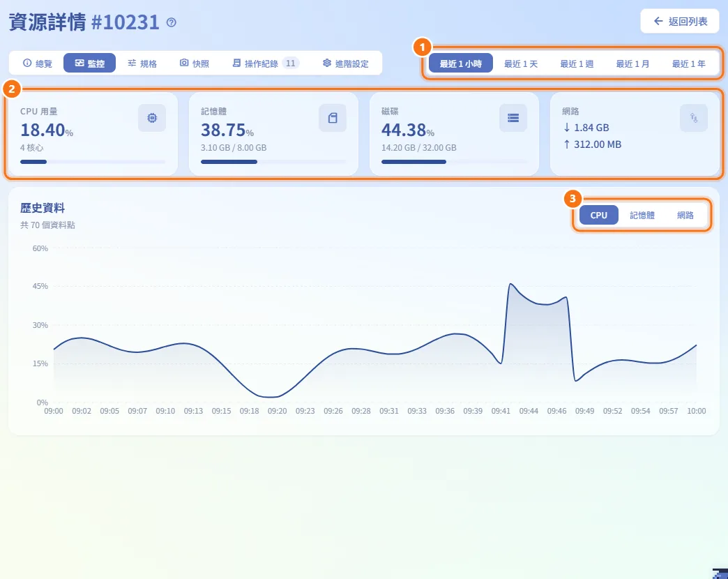Open the 總覽 tab

(x=37, y=63)
